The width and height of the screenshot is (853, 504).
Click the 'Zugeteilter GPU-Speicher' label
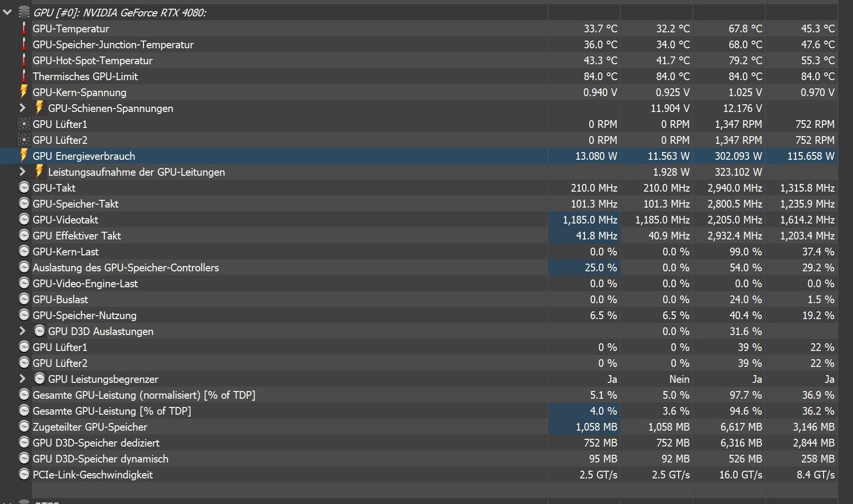point(90,427)
